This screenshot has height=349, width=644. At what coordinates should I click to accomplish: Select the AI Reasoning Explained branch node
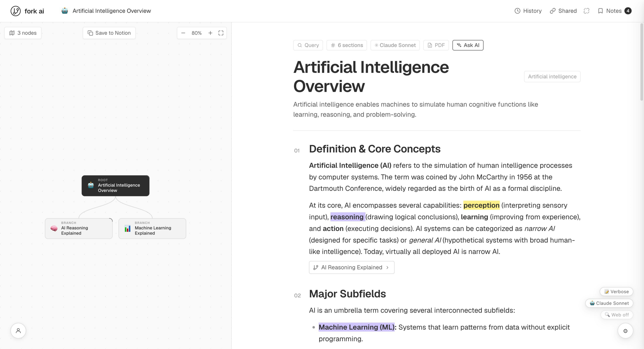pyautogui.click(x=79, y=228)
